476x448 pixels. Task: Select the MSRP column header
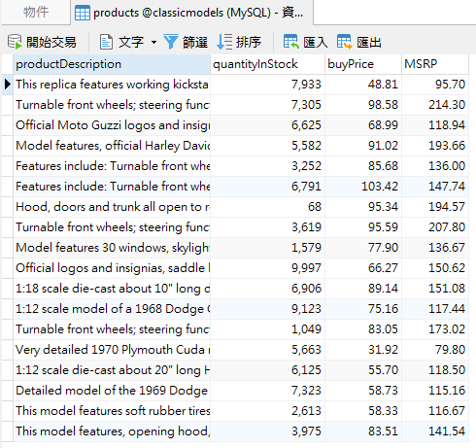tap(435, 64)
